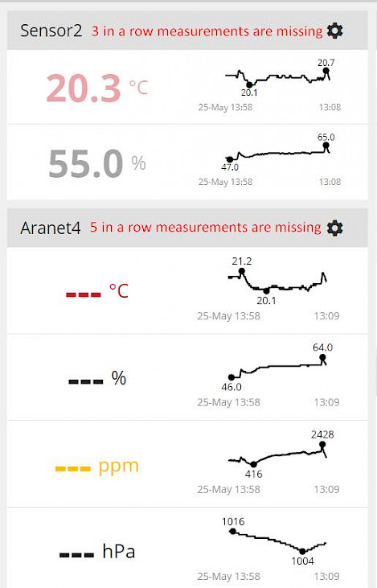
Task: Select Aranet4 °C empty reading
Action: pyautogui.click(x=97, y=291)
